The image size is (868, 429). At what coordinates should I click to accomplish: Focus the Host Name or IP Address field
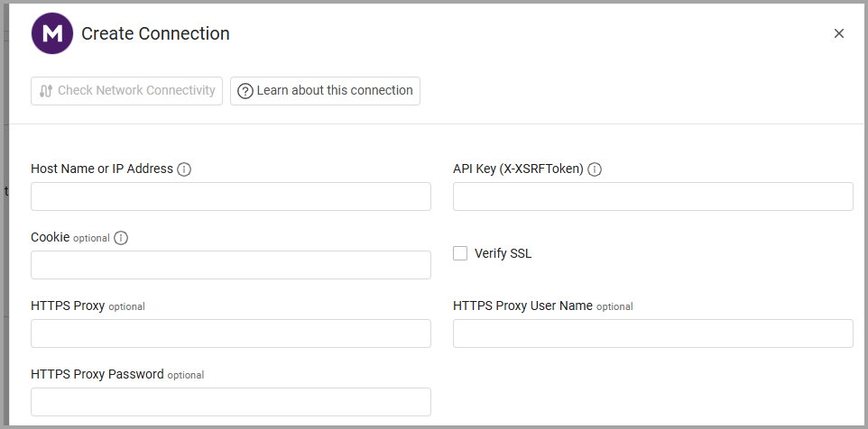point(231,196)
